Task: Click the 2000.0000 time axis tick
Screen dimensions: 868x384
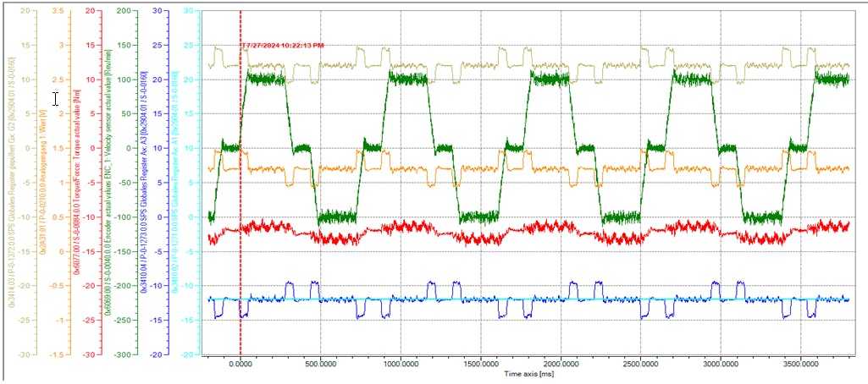Action: pyautogui.click(x=561, y=363)
